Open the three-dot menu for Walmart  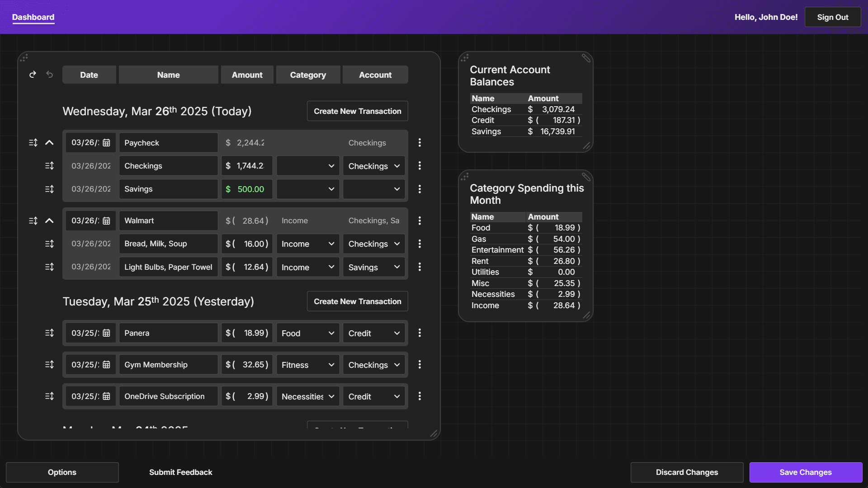click(x=420, y=221)
